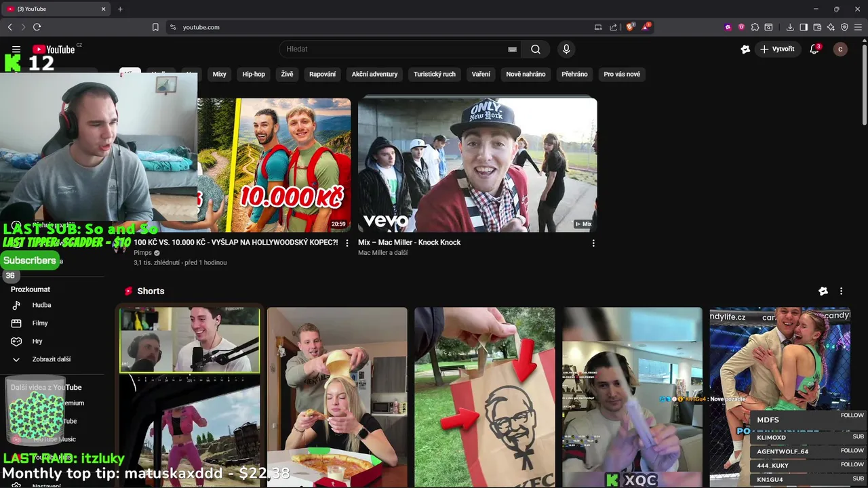
Task: Select the Přehráno filter chip
Action: click(x=574, y=74)
